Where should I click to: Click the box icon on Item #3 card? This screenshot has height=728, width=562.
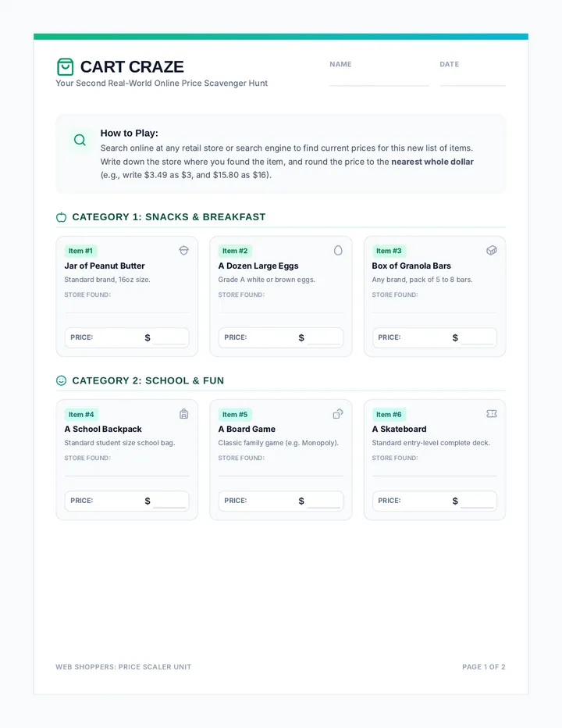(492, 251)
